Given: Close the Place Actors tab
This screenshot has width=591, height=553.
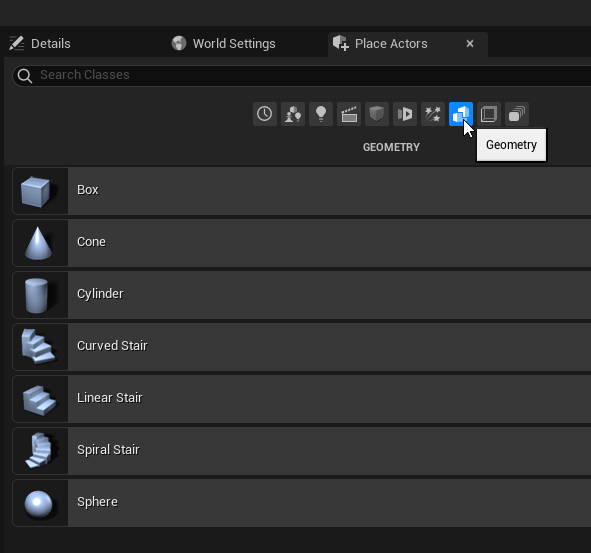Looking at the screenshot, I should 470,44.
